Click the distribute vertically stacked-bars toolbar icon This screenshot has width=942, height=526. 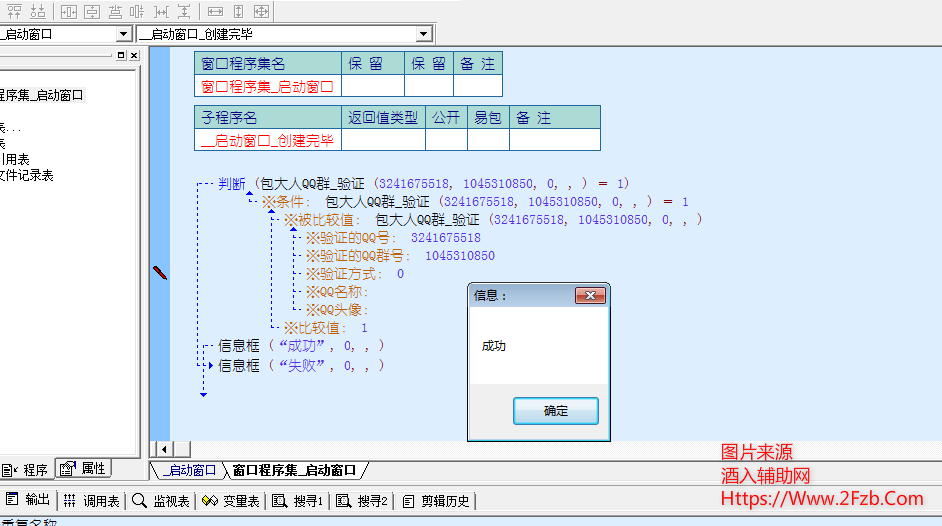tap(115, 11)
